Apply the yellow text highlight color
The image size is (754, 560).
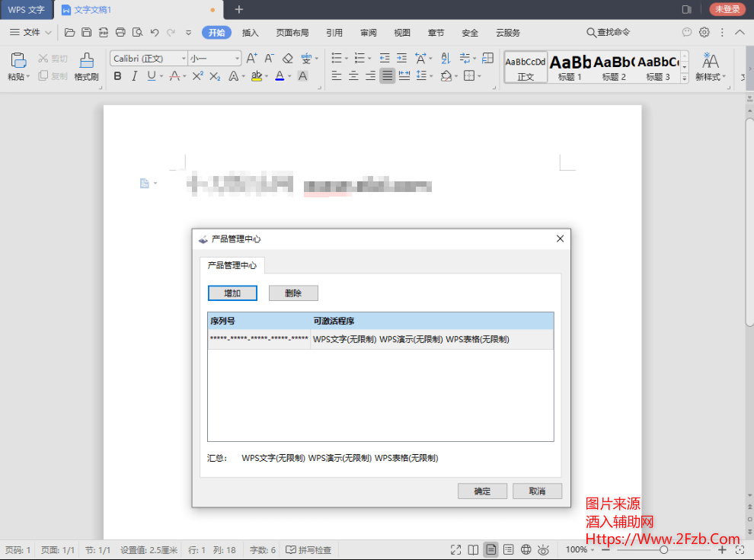257,76
